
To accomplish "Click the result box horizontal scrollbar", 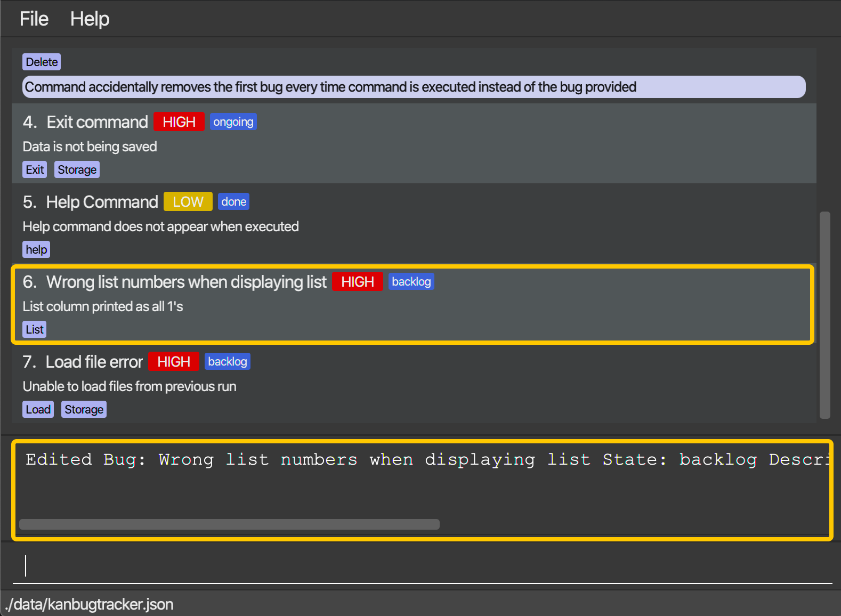I will (229, 524).
